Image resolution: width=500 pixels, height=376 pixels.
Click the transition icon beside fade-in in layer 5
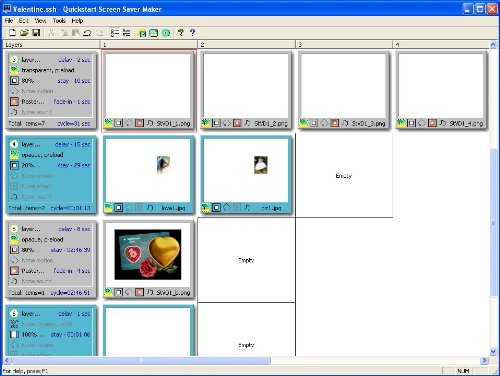click(x=14, y=271)
